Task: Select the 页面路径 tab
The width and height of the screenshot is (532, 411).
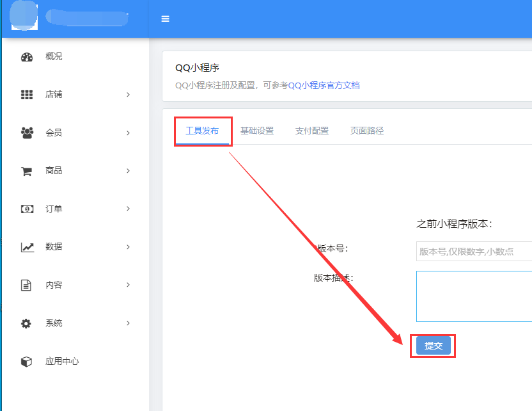Action: (367, 131)
